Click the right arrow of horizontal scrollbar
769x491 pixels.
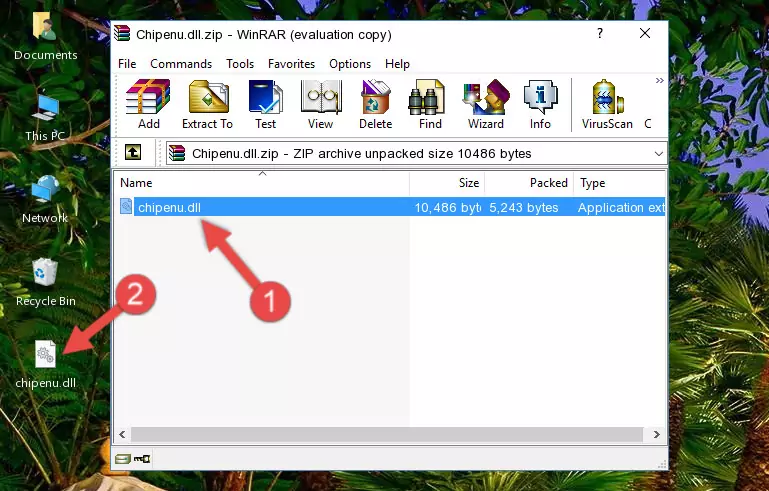(657, 434)
